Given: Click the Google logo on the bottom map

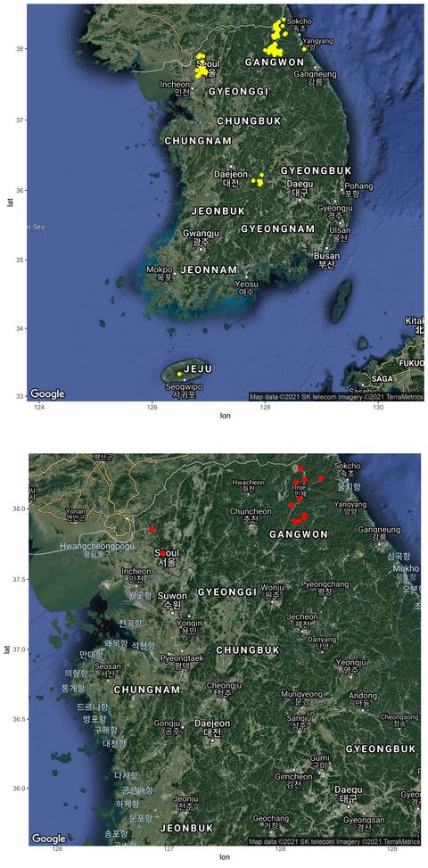Looking at the screenshot, I should (x=47, y=839).
